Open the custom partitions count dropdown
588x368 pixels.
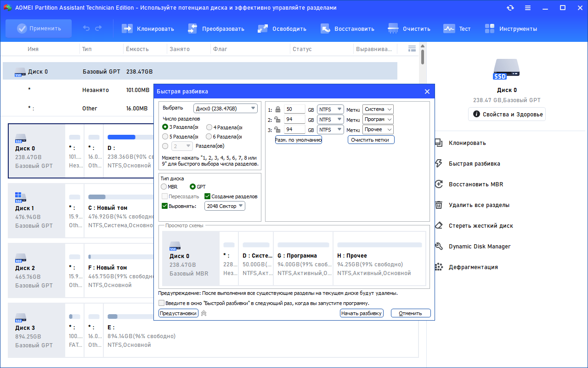(182, 146)
